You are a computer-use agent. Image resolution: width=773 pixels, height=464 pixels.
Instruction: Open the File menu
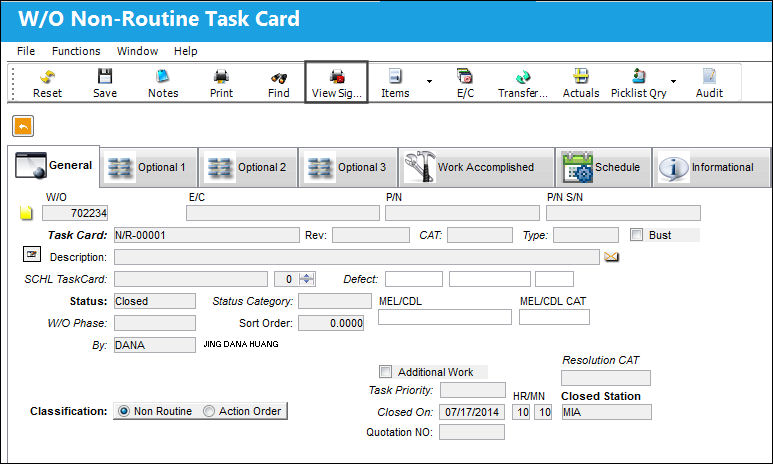(x=26, y=51)
